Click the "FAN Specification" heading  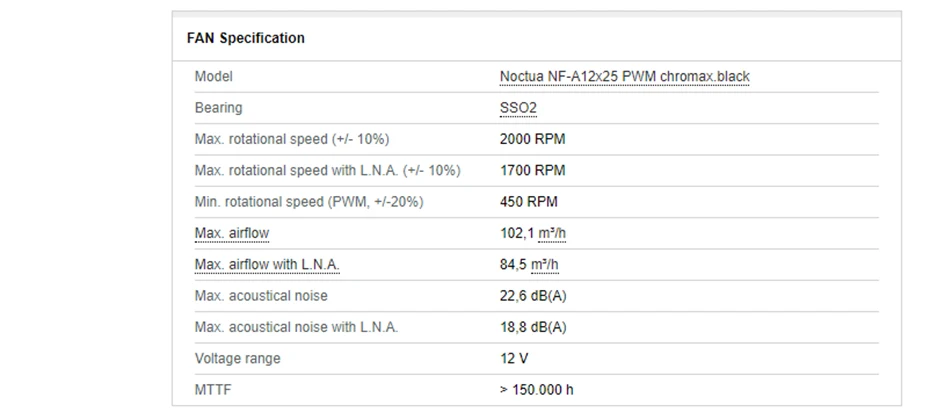246,38
